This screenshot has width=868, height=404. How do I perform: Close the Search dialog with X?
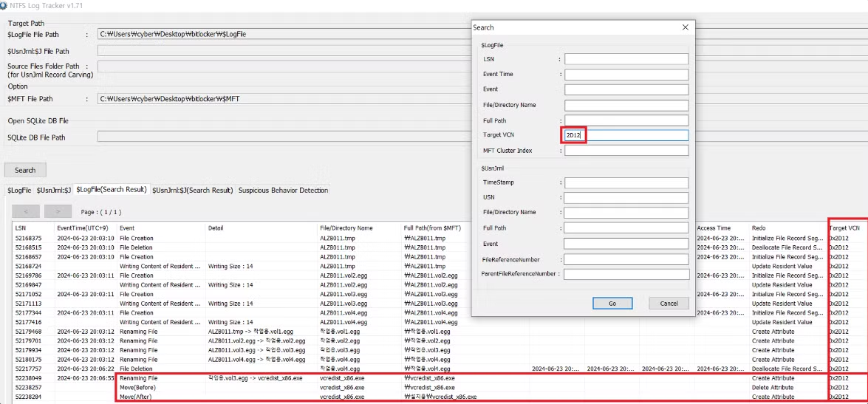[685, 27]
